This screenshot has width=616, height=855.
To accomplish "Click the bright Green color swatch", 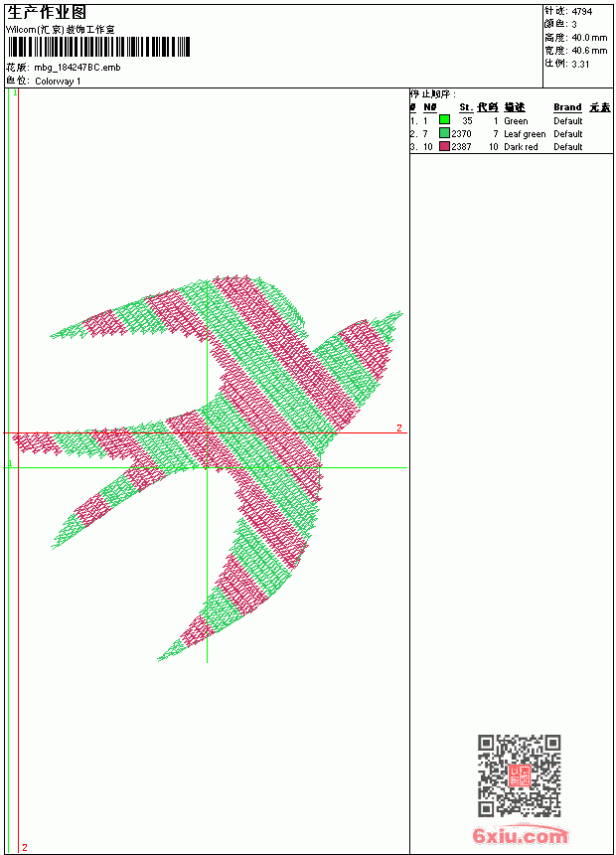I will [x=444, y=119].
